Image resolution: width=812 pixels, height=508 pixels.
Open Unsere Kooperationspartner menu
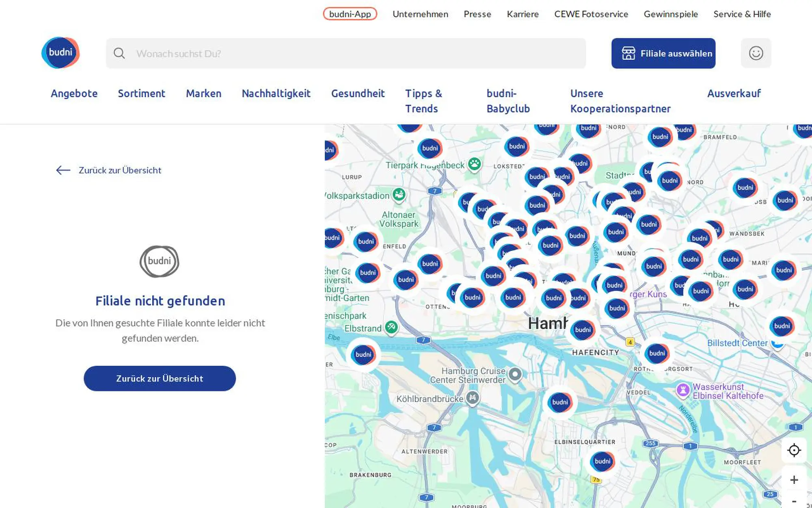(620, 101)
